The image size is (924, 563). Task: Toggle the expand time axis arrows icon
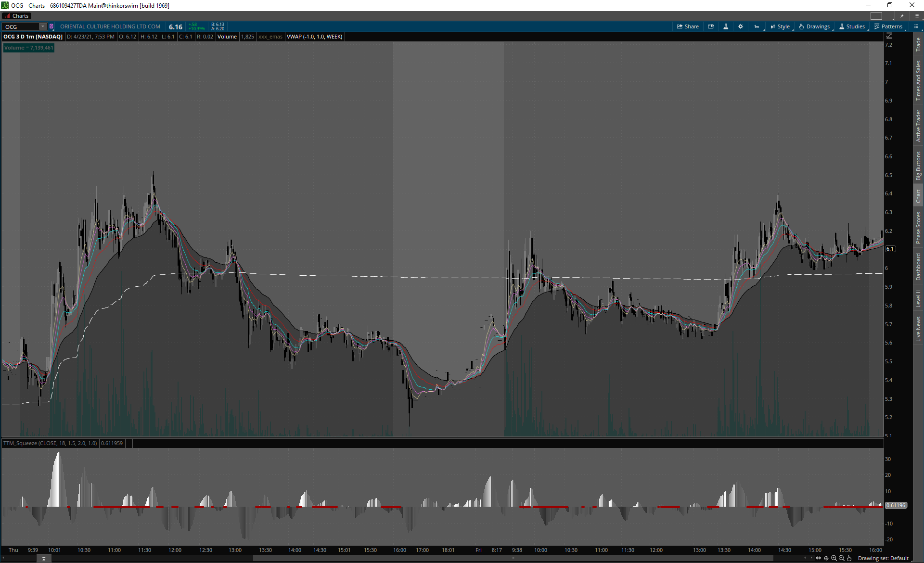(x=819, y=558)
